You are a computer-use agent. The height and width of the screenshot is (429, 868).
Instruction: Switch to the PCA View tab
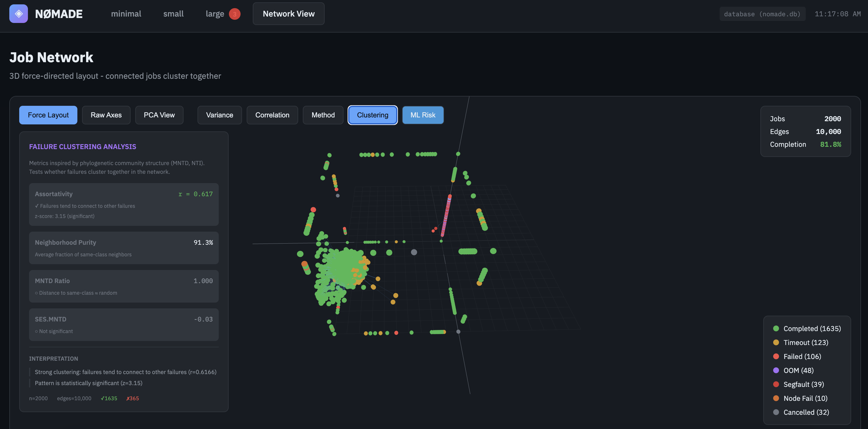[159, 115]
